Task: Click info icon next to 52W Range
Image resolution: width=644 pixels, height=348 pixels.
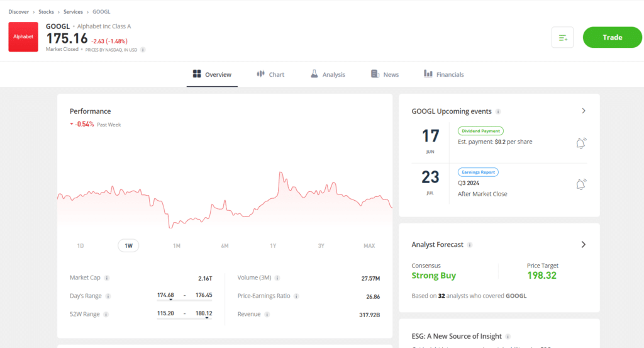Action: (x=106, y=315)
